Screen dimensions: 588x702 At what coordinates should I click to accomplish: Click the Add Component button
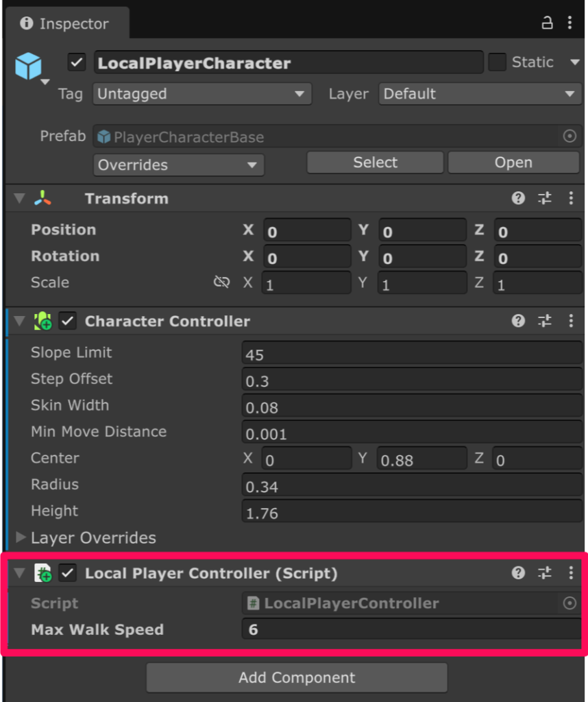[297, 678]
